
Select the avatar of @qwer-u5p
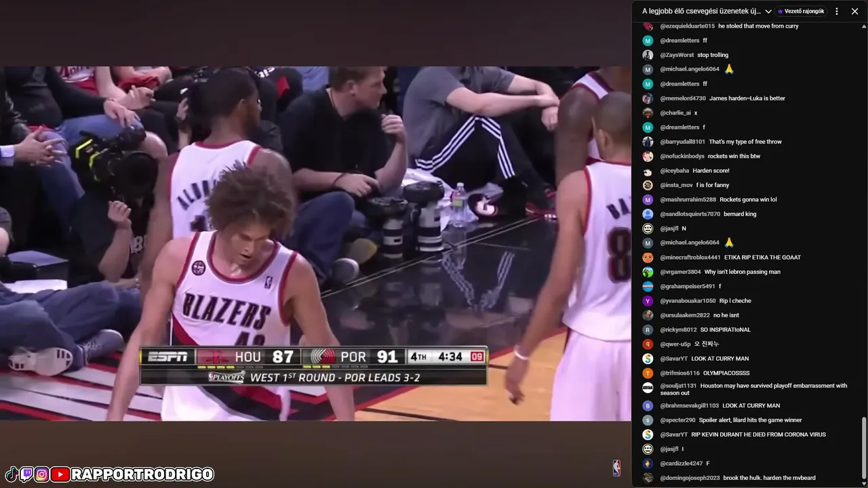point(648,344)
